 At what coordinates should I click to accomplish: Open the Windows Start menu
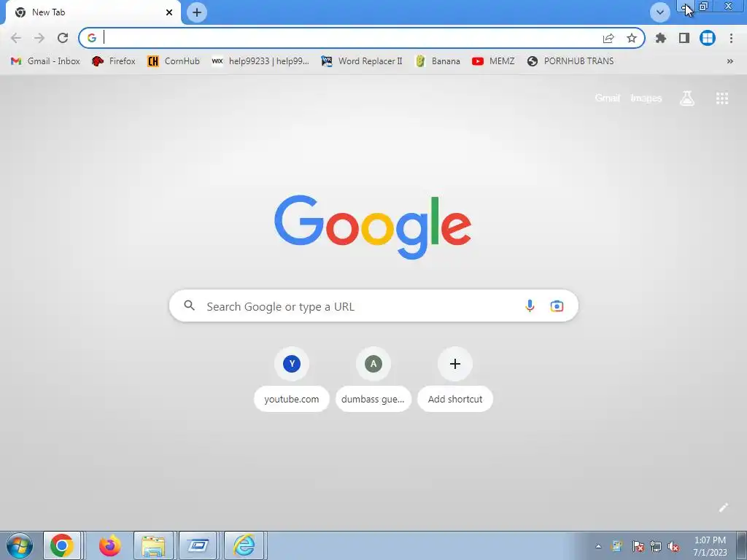coord(20,545)
